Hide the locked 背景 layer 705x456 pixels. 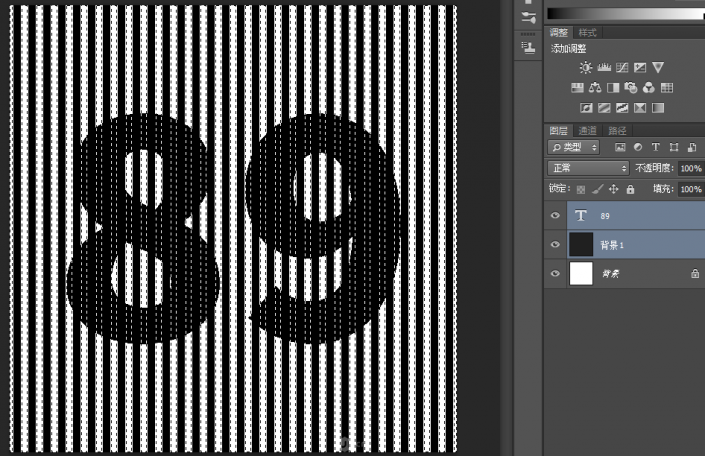[x=556, y=273]
